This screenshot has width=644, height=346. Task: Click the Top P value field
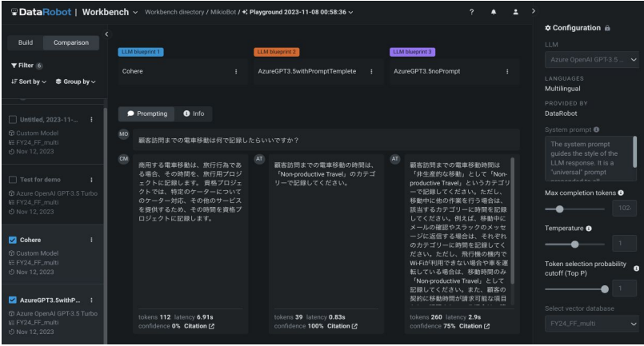tap(624, 288)
